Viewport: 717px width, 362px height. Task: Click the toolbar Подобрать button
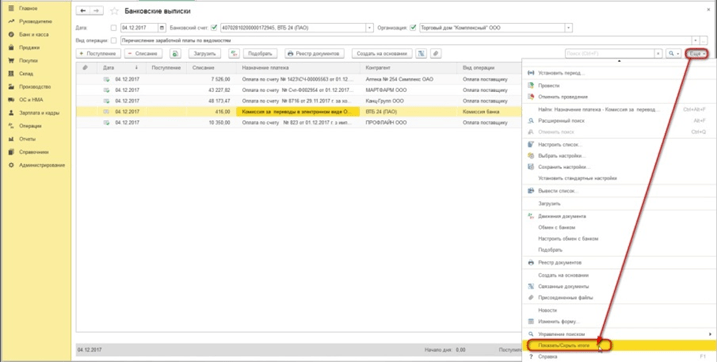click(260, 53)
